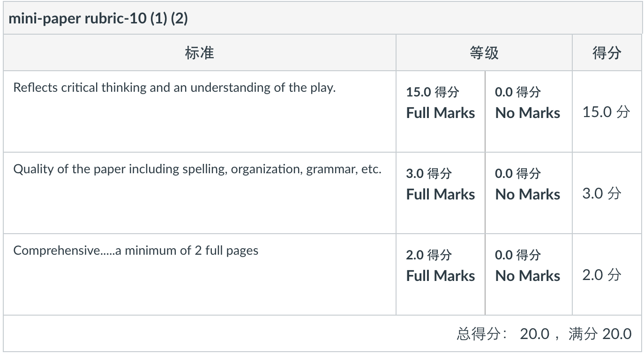The width and height of the screenshot is (644, 354).
Task: Click the 等级 column header
Action: [484, 53]
